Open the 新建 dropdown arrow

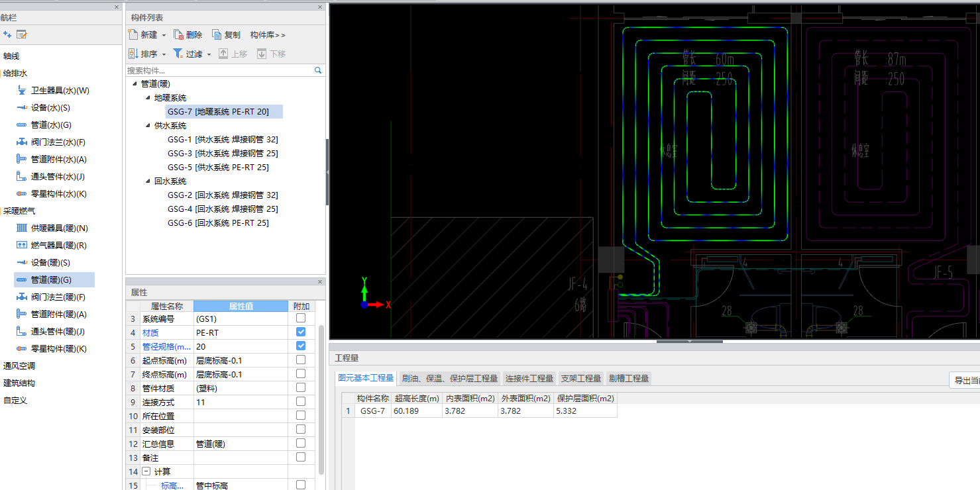tap(164, 35)
